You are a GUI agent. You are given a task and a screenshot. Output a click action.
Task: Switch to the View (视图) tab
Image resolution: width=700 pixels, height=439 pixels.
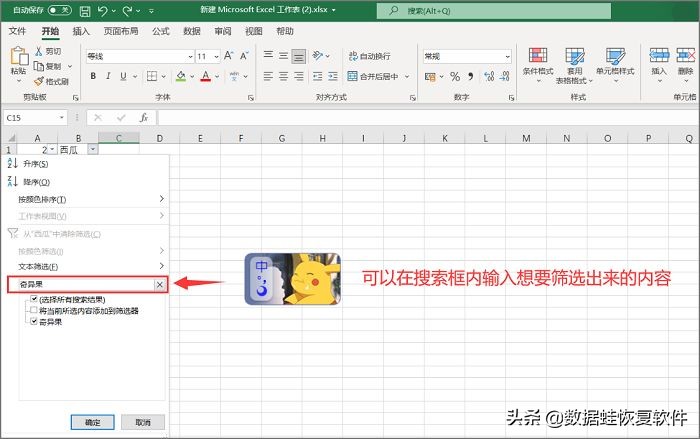click(x=254, y=31)
